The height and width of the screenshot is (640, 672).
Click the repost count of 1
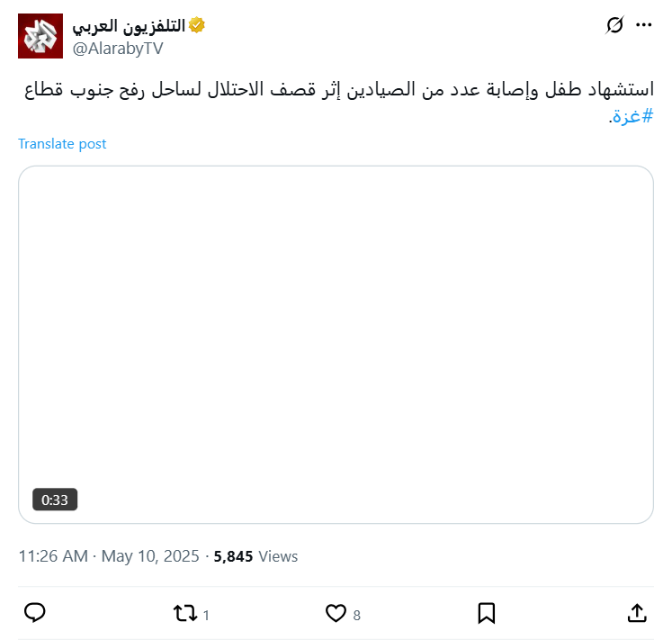206,616
